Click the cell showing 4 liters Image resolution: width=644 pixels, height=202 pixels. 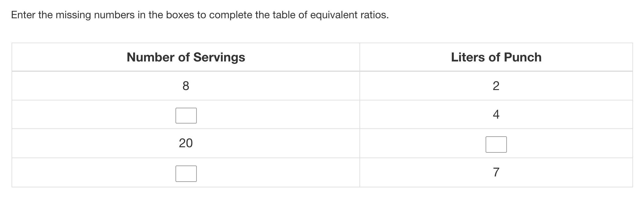click(496, 114)
